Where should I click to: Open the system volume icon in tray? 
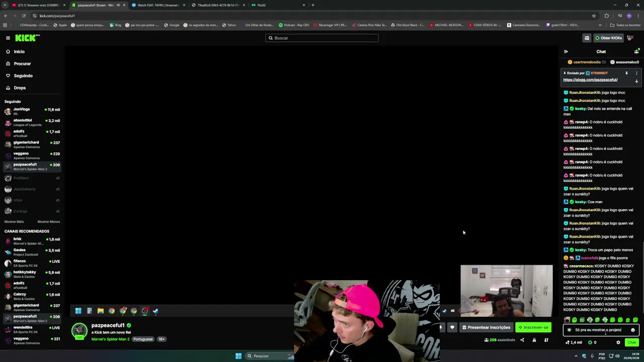pos(618,356)
